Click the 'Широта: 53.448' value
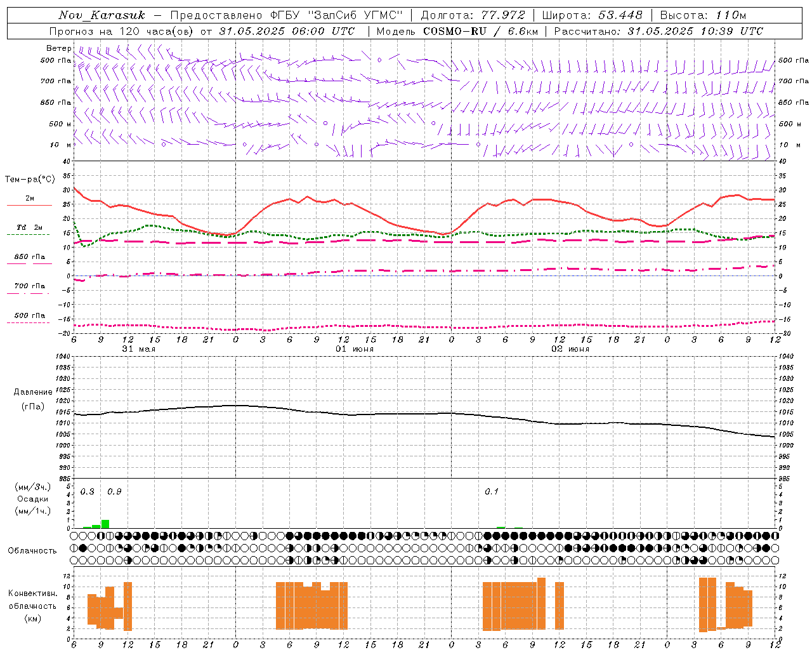This screenshot has height=650, width=812. coord(592,15)
